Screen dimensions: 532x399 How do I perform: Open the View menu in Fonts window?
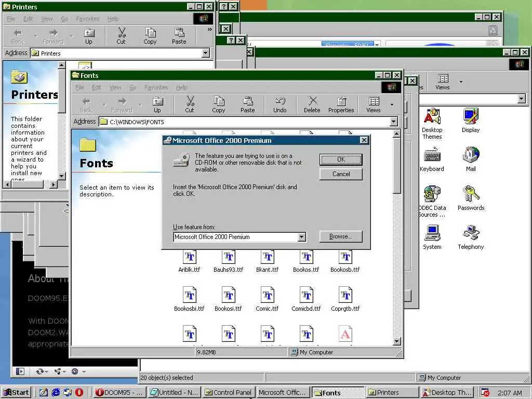(x=115, y=87)
